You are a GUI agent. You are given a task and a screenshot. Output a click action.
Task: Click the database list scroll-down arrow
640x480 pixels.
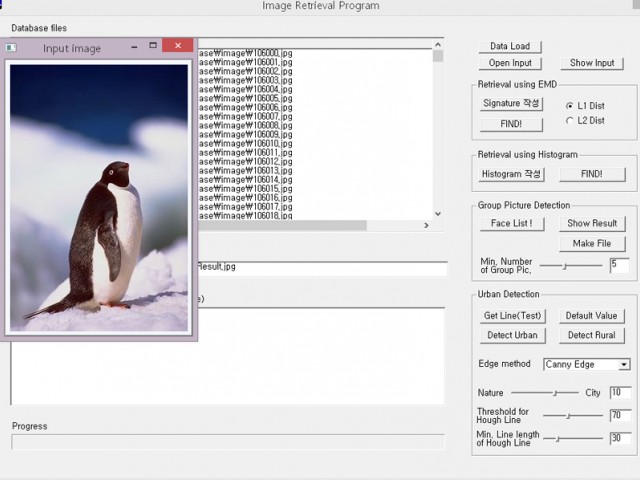click(x=438, y=212)
